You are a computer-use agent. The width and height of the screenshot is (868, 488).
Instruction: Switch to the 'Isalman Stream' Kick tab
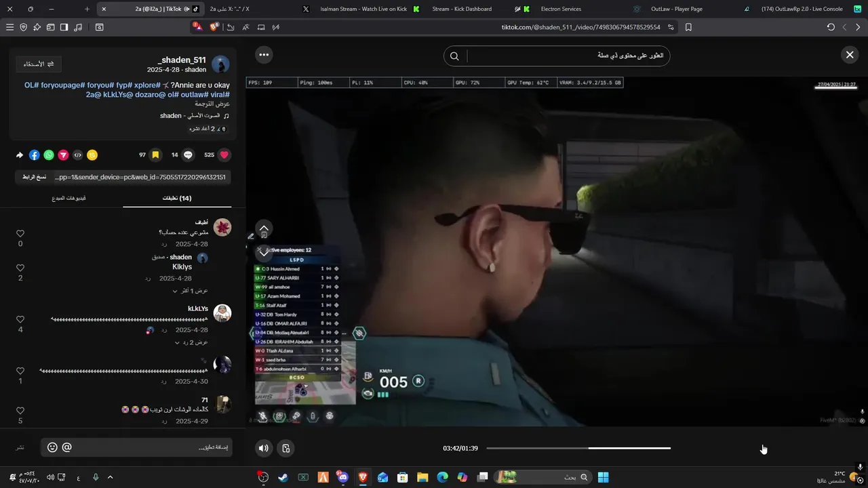[x=363, y=9]
